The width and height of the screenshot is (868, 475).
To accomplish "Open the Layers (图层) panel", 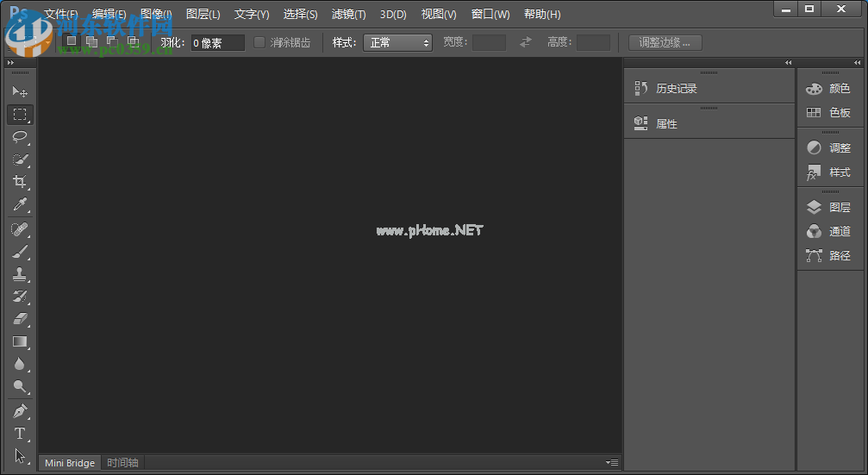I will 830,207.
